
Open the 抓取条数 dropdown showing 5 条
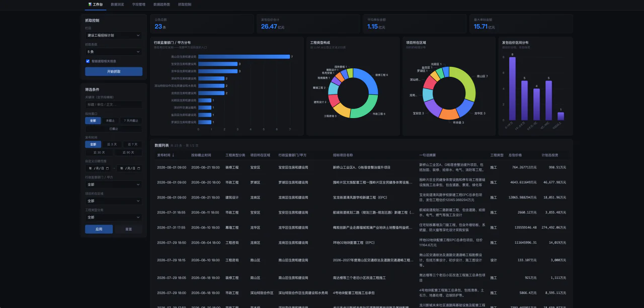114,51
